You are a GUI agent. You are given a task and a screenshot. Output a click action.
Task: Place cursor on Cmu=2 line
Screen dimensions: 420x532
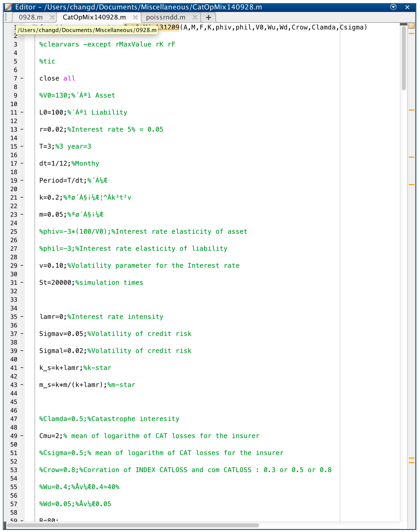pos(51,436)
